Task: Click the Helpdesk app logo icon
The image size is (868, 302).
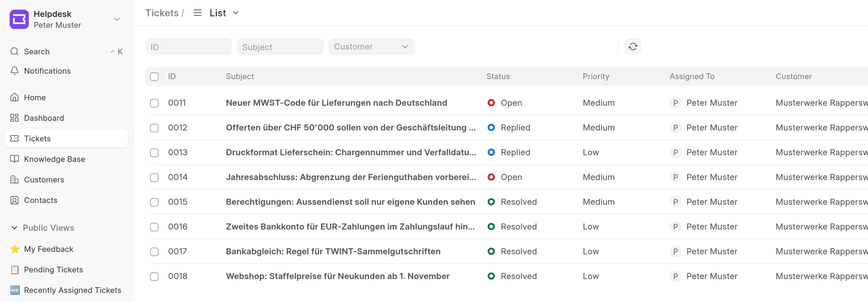Action: (19, 19)
